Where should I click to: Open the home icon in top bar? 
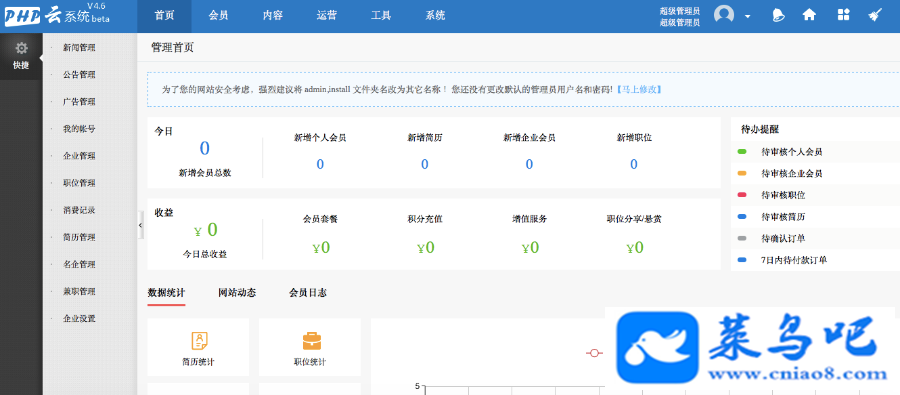pyautogui.click(x=809, y=15)
